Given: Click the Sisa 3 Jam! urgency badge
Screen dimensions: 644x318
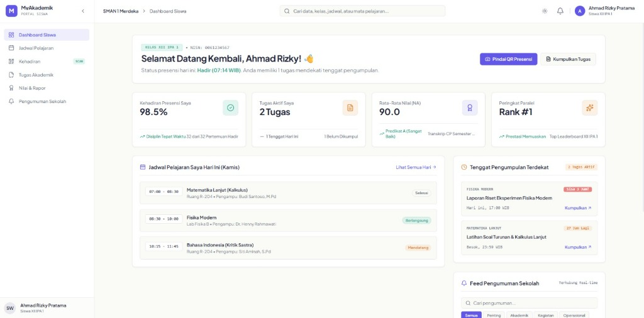Looking at the screenshot, I should [578, 189].
